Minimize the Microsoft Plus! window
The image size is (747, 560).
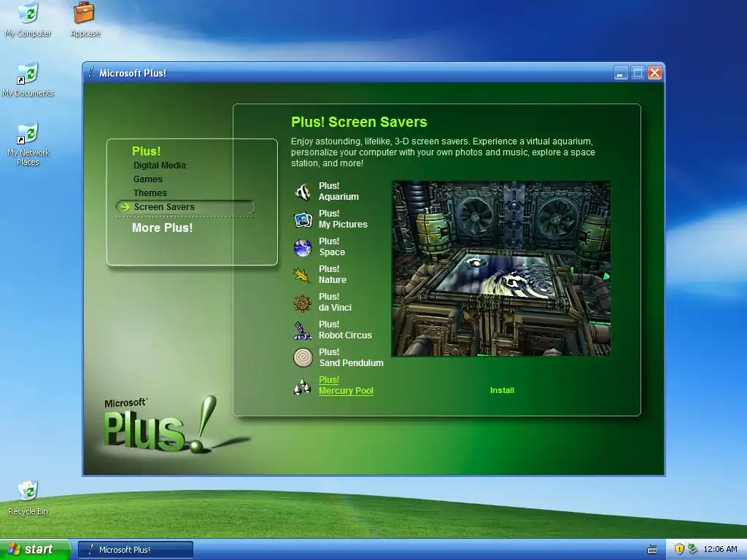pos(620,73)
